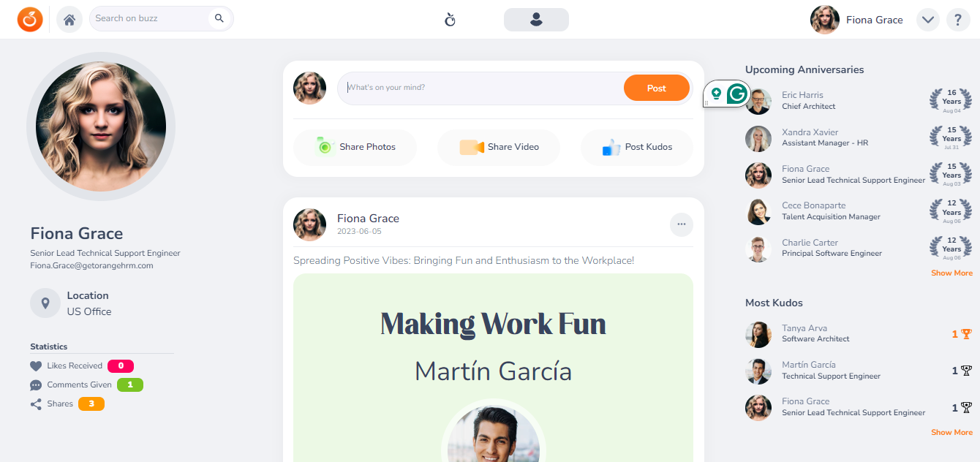
Task: Click Fiona Grace avatar beside post box
Action: 309,88
